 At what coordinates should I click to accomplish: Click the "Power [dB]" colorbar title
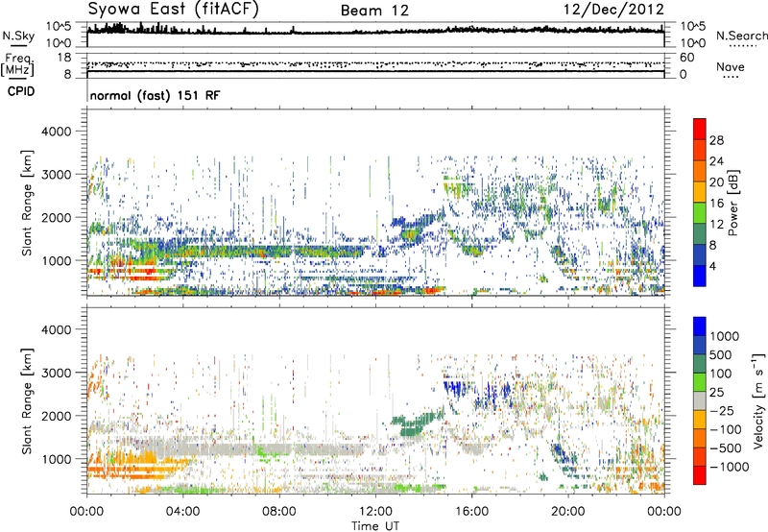pyautogui.click(x=733, y=204)
